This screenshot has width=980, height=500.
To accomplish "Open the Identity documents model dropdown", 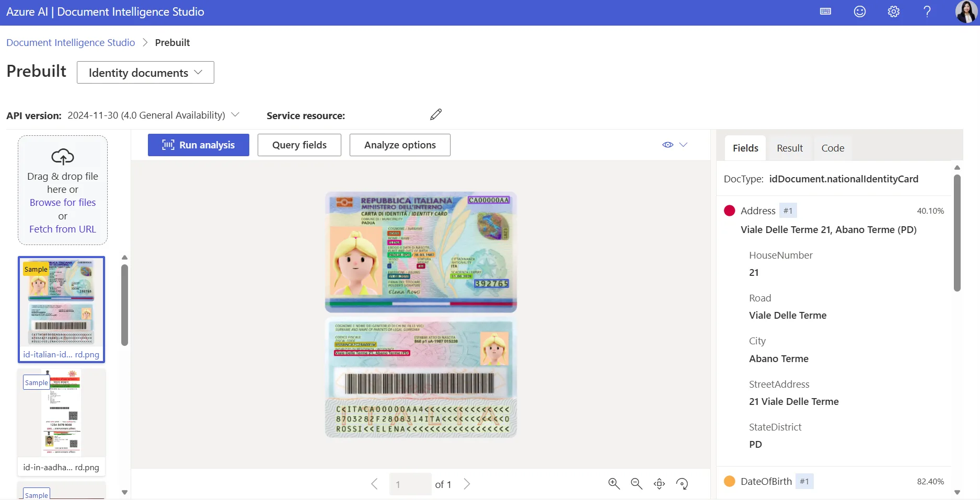I will [145, 72].
